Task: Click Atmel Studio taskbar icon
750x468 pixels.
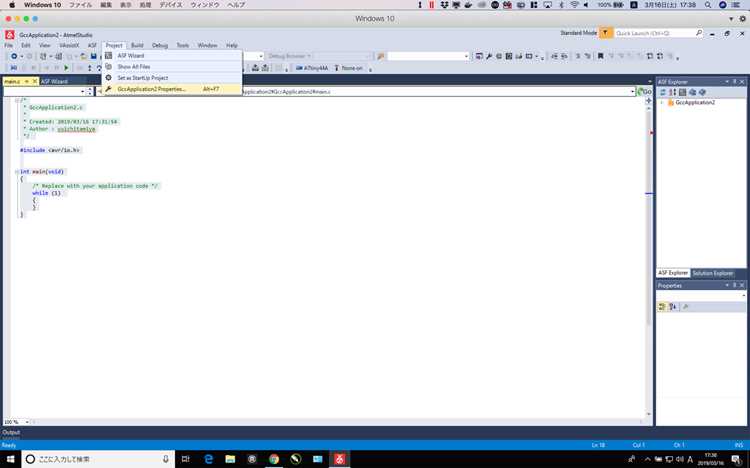Action: click(340, 459)
